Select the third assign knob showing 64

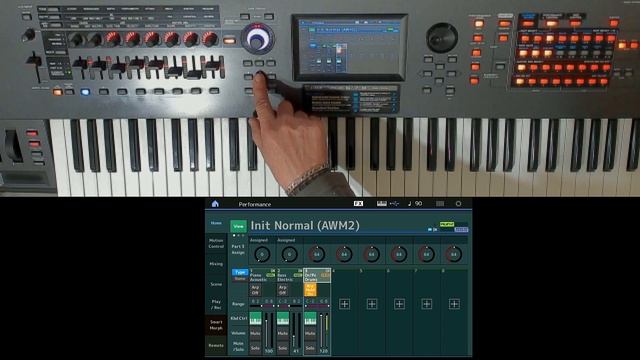[x=317, y=254]
